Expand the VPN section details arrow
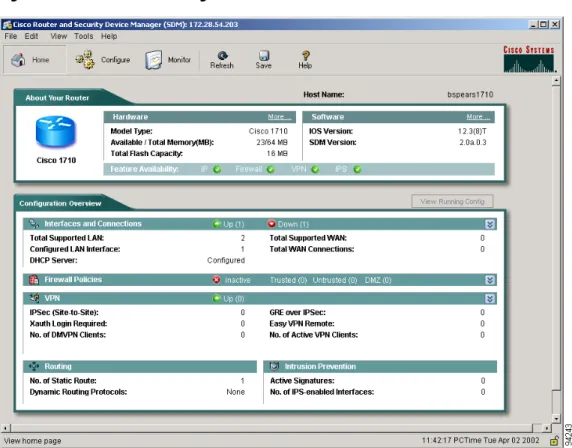This screenshot has width=572, height=448. click(x=490, y=299)
